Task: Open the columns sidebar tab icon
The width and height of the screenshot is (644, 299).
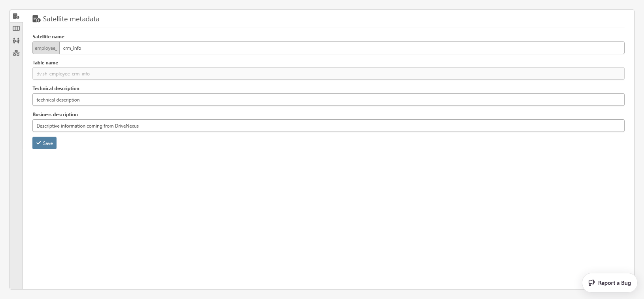Action: click(x=16, y=28)
